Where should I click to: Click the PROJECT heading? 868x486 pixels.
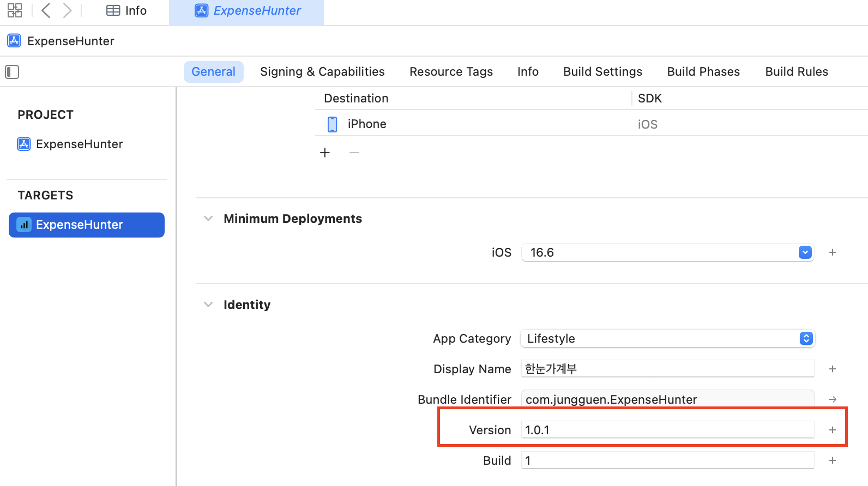tap(45, 115)
